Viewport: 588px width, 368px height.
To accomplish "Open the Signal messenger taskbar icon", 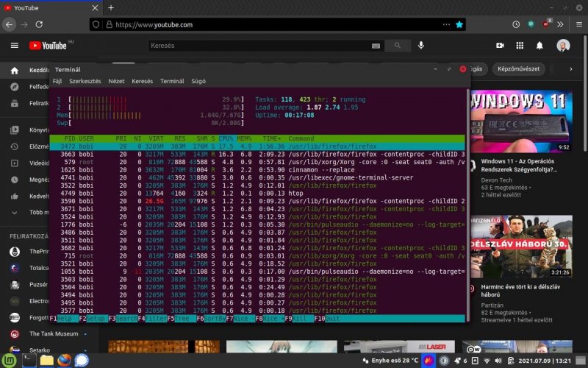I will 82,361.
